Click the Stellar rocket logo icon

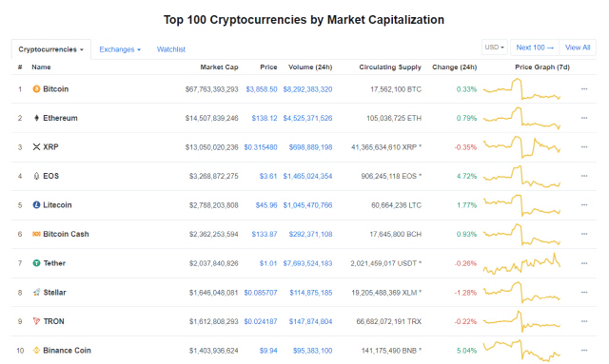(36, 292)
